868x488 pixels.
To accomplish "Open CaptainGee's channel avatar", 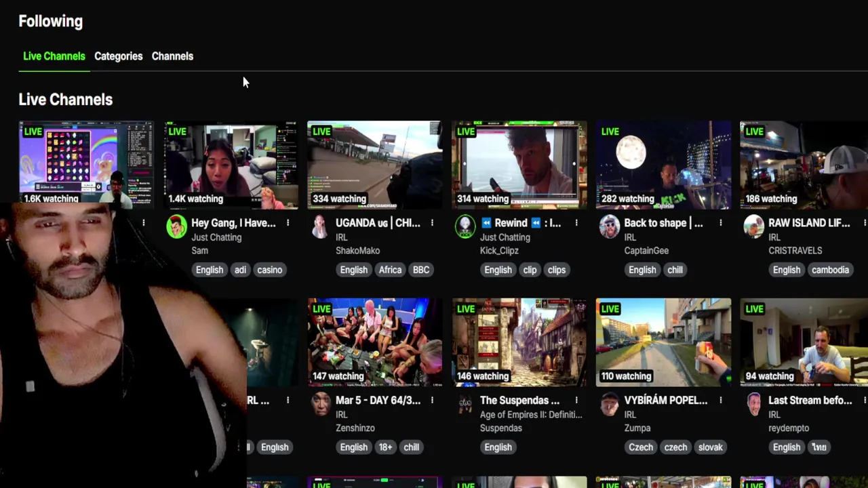I will [x=610, y=226].
